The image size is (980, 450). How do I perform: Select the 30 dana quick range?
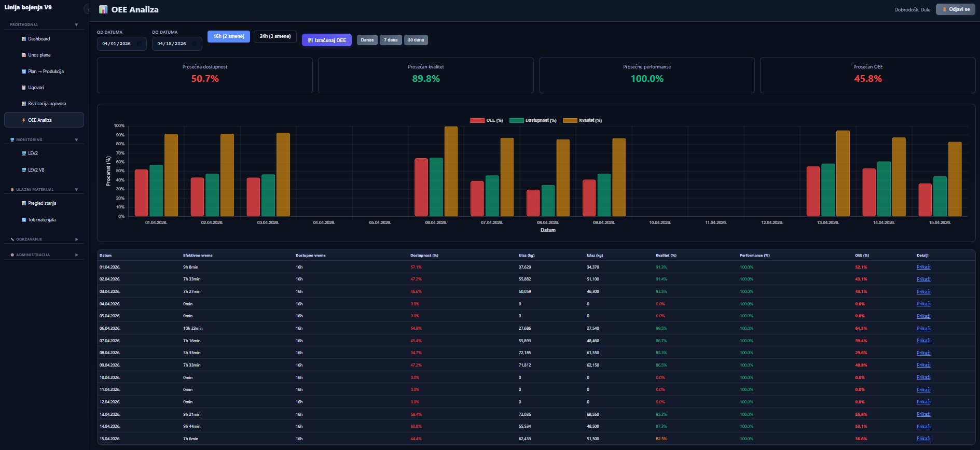tap(416, 40)
